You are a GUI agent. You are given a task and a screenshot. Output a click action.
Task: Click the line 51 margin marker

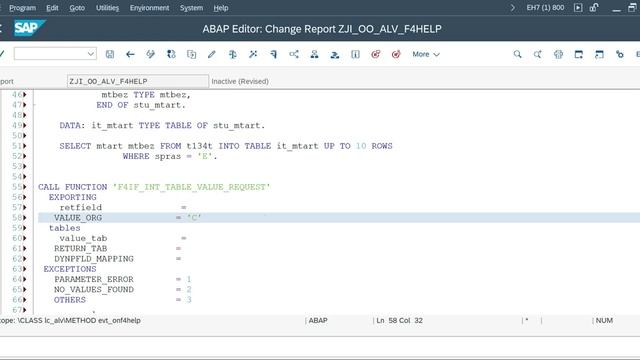24,146
